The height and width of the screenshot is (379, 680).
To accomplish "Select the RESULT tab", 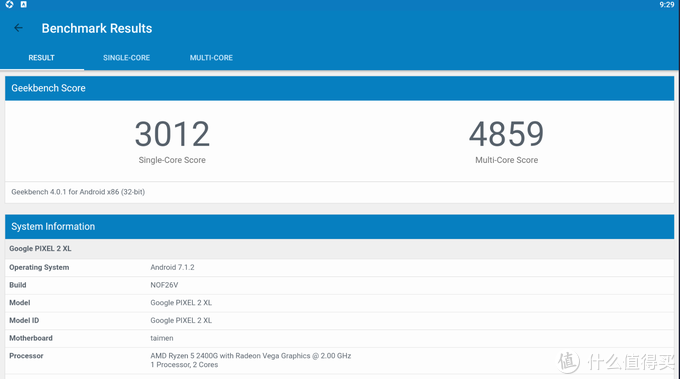I will pos(42,58).
